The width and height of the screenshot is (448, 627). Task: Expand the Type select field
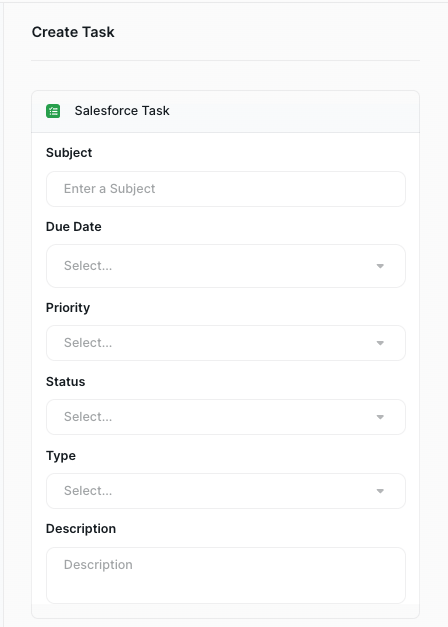226,491
